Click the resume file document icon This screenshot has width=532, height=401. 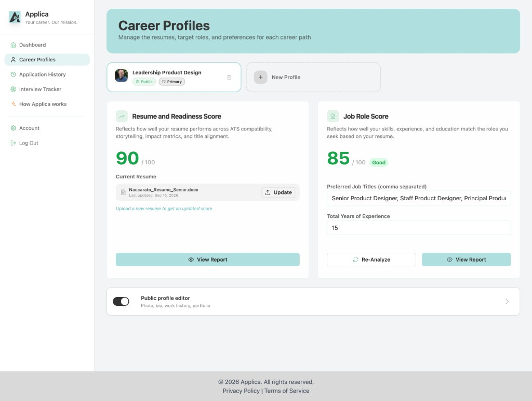click(x=123, y=192)
